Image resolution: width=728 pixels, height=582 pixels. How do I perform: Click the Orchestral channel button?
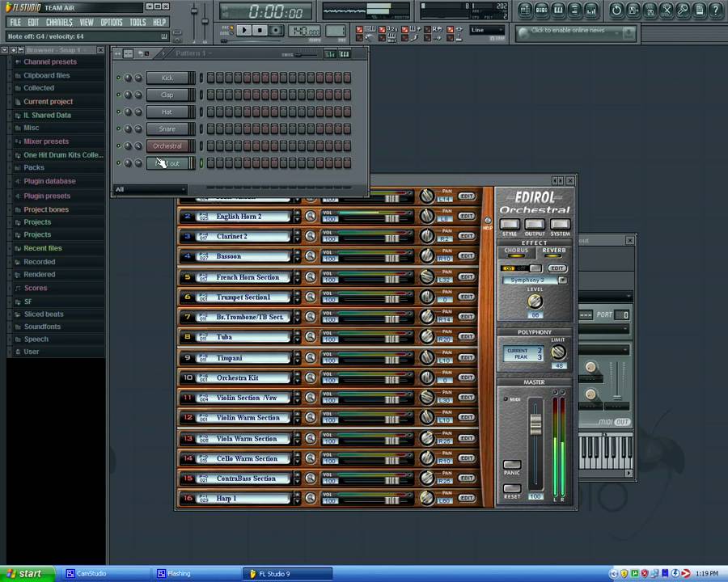(168, 146)
